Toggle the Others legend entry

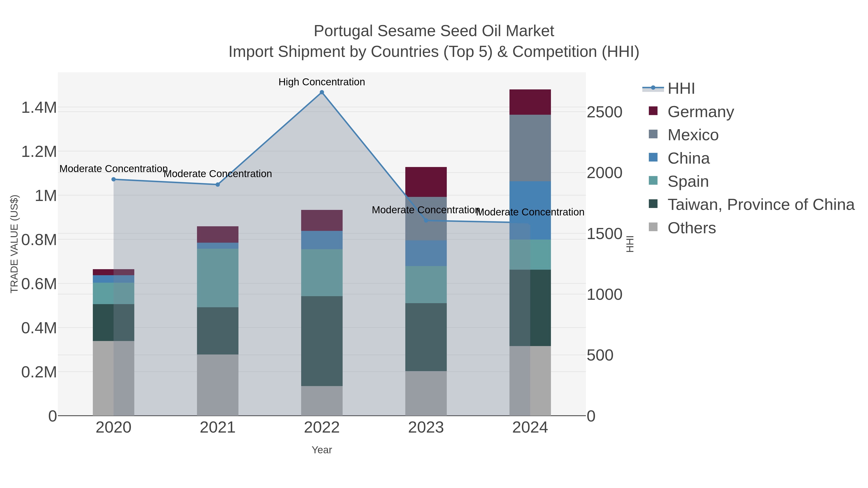(682, 228)
